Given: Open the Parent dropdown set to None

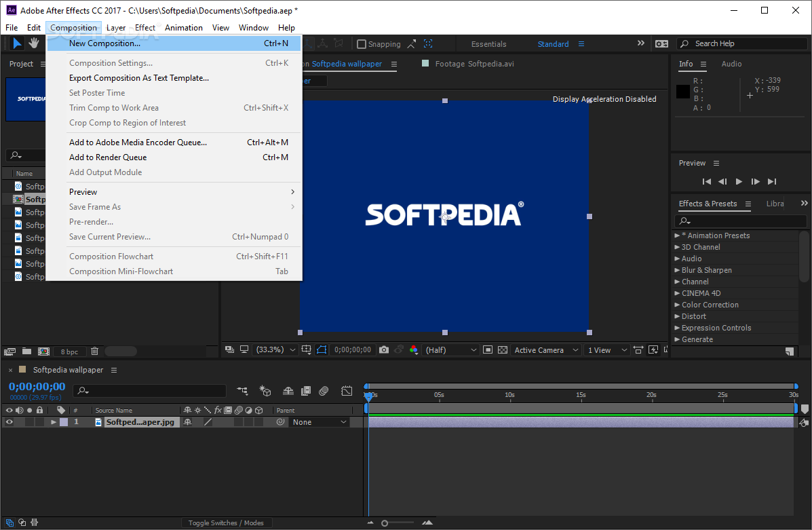Looking at the screenshot, I should point(318,422).
